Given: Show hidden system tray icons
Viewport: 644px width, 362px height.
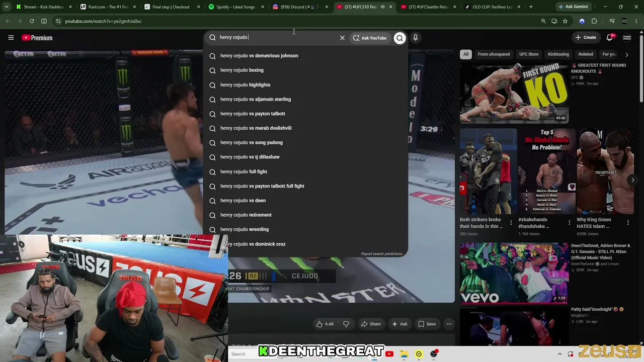Looking at the screenshot, I should pyautogui.click(x=559, y=354).
